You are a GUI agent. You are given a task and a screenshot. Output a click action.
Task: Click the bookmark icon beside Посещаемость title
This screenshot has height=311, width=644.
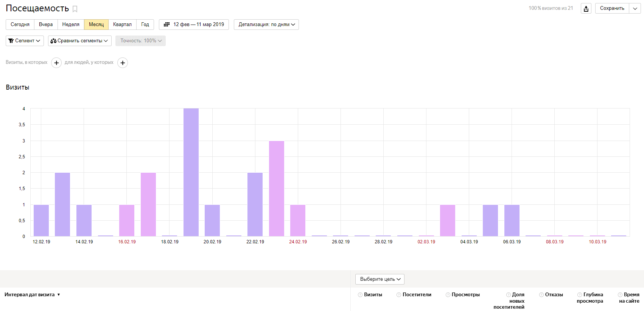coord(75,9)
